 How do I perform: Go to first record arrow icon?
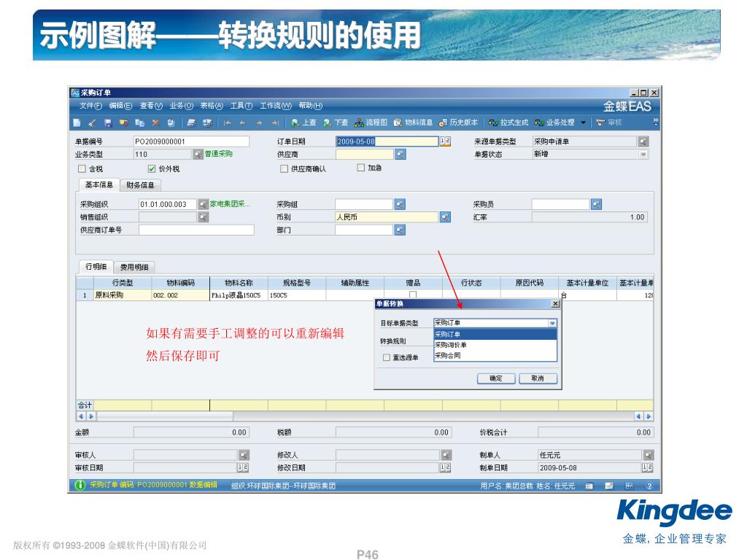click(x=228, y=122)
